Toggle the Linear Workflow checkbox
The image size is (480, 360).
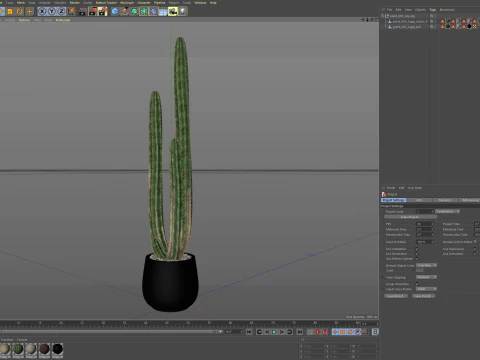[417, 284]
